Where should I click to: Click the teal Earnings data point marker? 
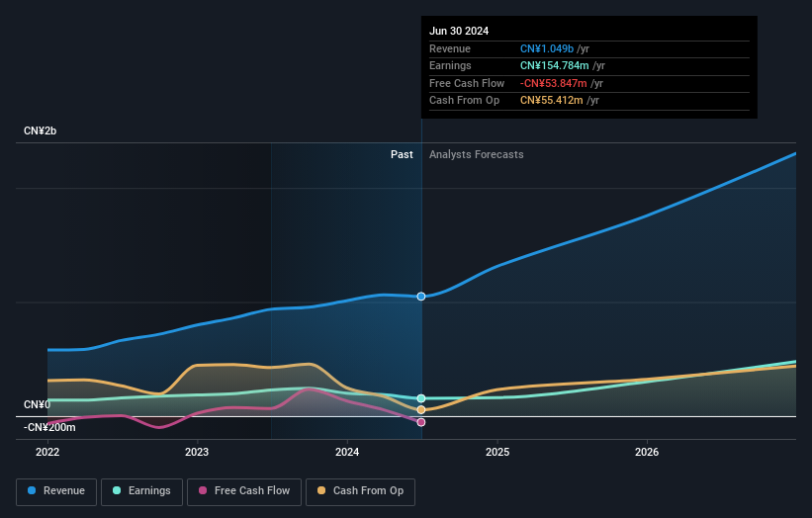click(x=421, y=398)
